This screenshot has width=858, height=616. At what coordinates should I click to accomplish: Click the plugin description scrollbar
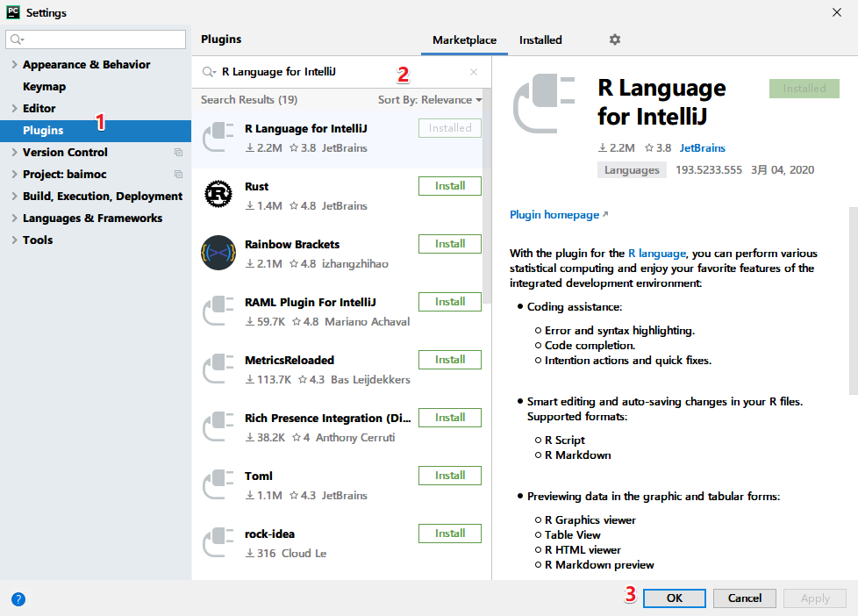[853, 301]
